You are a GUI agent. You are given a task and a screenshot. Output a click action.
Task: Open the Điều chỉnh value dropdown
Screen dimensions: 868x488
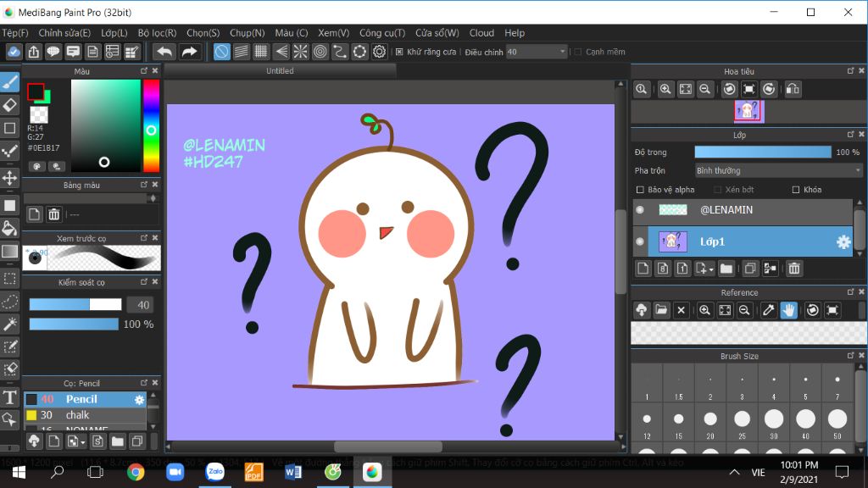click(x=562, y=52)
